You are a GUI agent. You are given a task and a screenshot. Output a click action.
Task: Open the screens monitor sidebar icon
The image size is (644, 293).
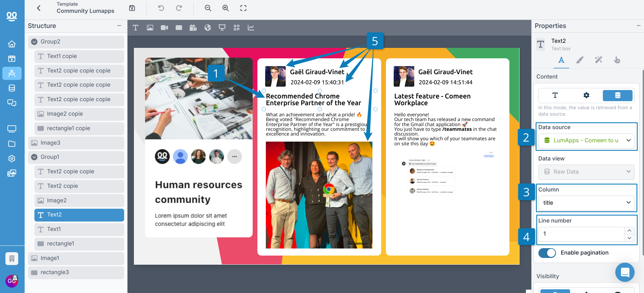pos(12,129)
